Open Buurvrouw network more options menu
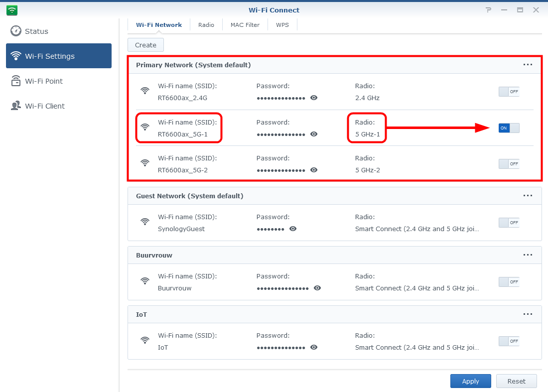The height and width of the screenshot is (392, 548). coord(528,255)
